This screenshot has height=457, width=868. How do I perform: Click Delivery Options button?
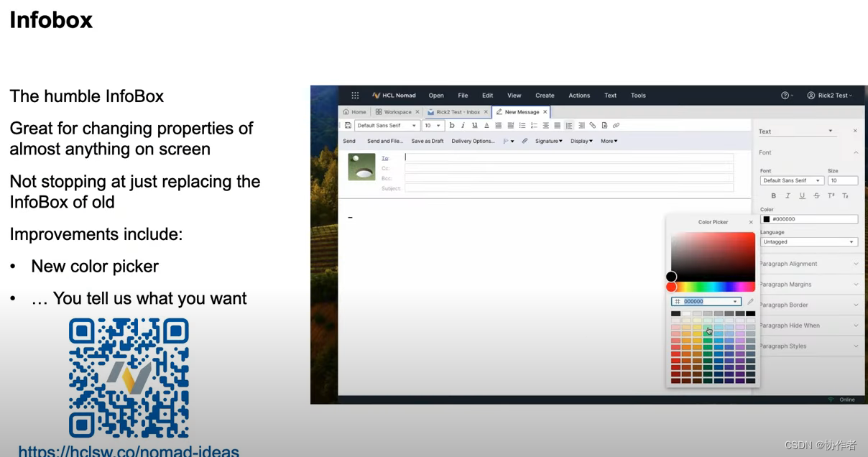coord(473,142)
